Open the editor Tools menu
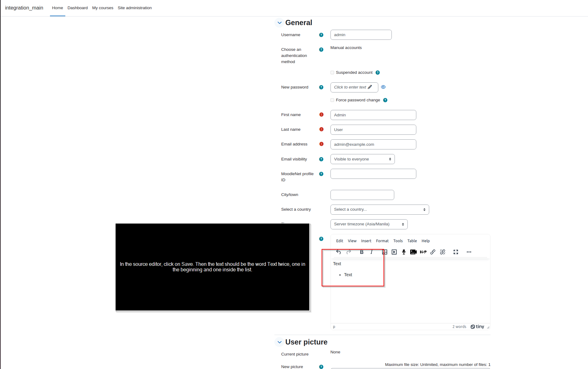The image size is (588, 369). (x=398, y=241)
